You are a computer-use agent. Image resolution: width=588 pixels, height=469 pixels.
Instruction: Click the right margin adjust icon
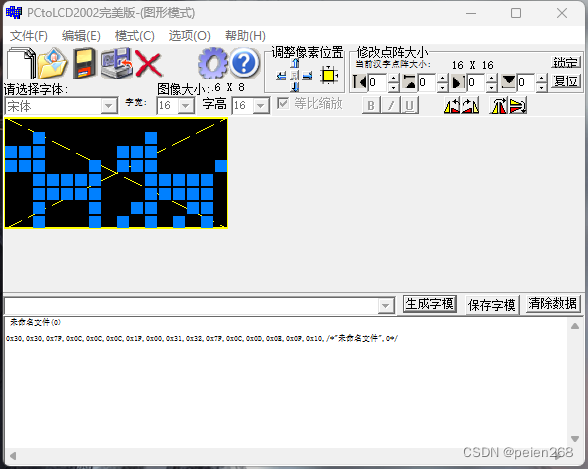[x=458, y=82]
